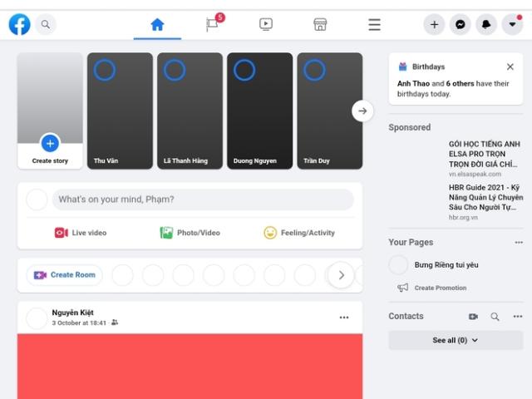Open Duong Nguyen's story
This screenshot has height=399, width=532.
click(x=259, y=111)
